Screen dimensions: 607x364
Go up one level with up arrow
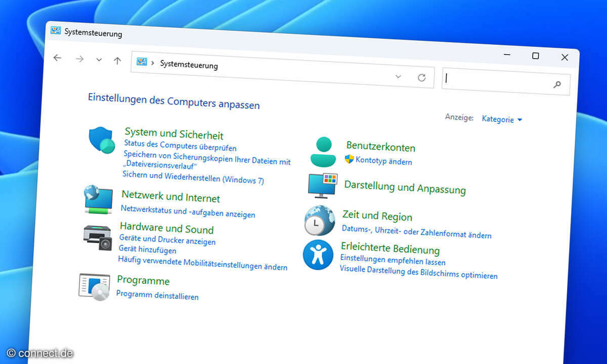point(117,61)
